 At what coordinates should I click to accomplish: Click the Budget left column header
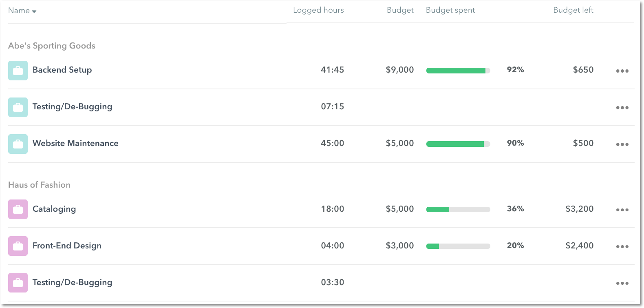(x=573, y=10)
